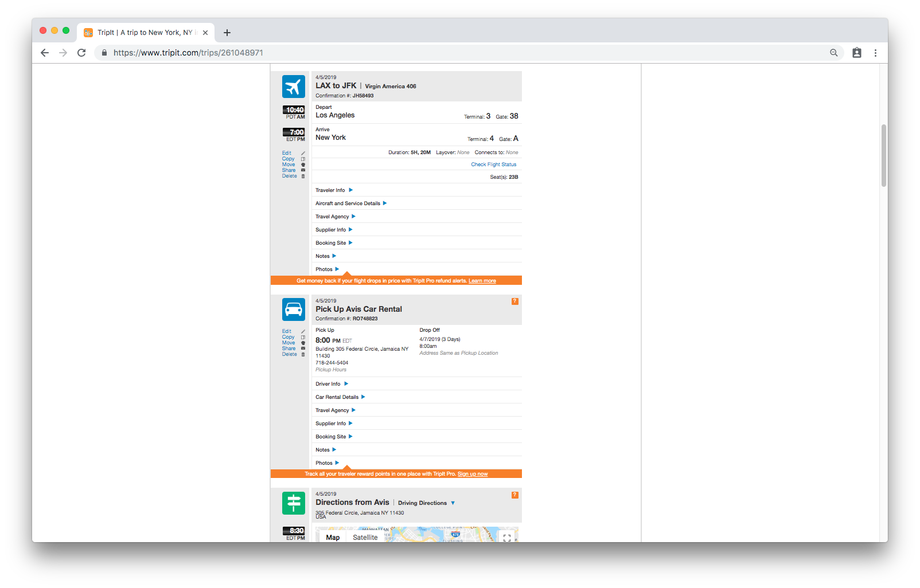
Task: Click the orange help icon on the Avis car rental card
Action: pos(515,301)
